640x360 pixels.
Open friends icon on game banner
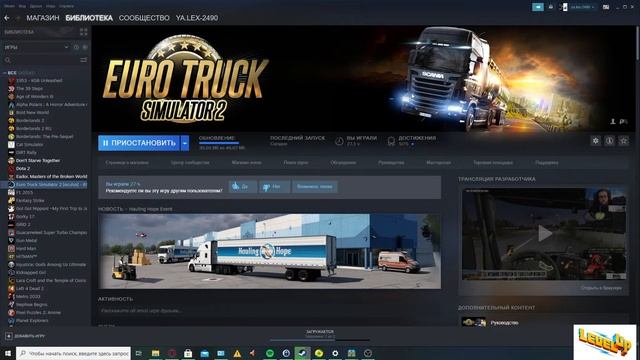click(x=613, y=121)
